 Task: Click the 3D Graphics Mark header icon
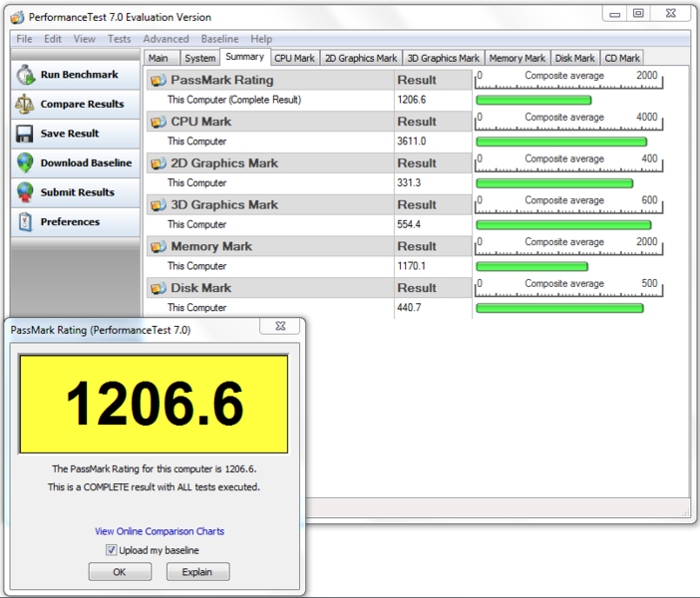158,205
